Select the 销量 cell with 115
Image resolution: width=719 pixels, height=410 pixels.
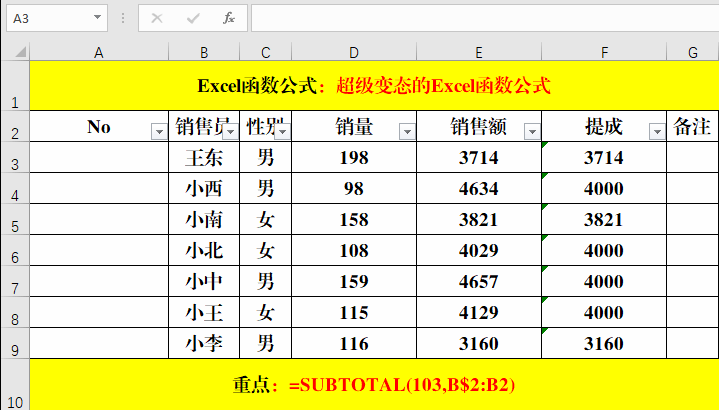click(354, 312)
